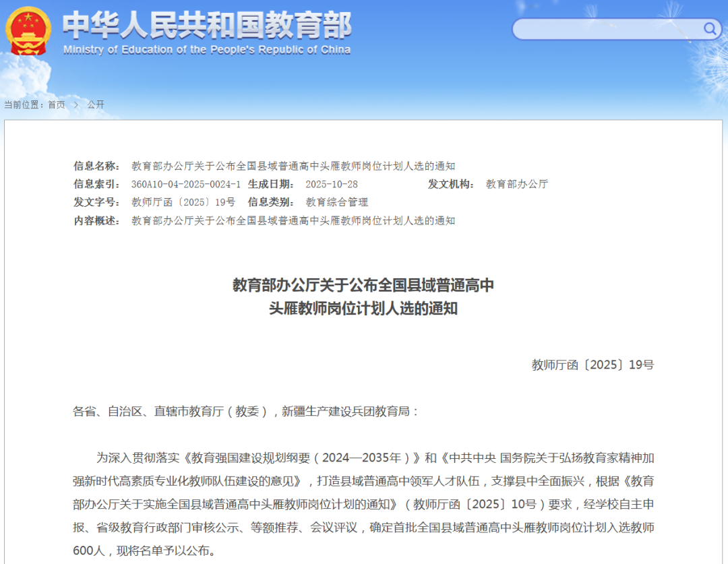Screen dimensions: 728x564
Task: Click the national emblem logo
Action: (x=28, y=32)
